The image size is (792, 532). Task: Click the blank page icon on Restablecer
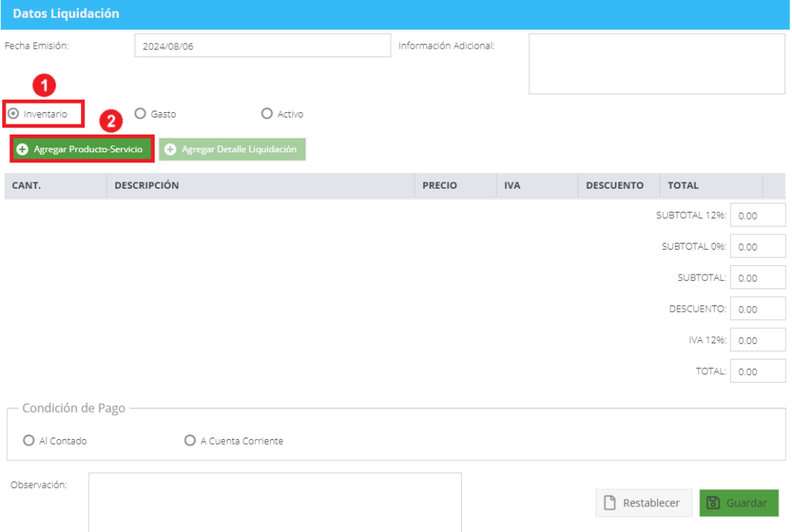[x=609, y=503]
